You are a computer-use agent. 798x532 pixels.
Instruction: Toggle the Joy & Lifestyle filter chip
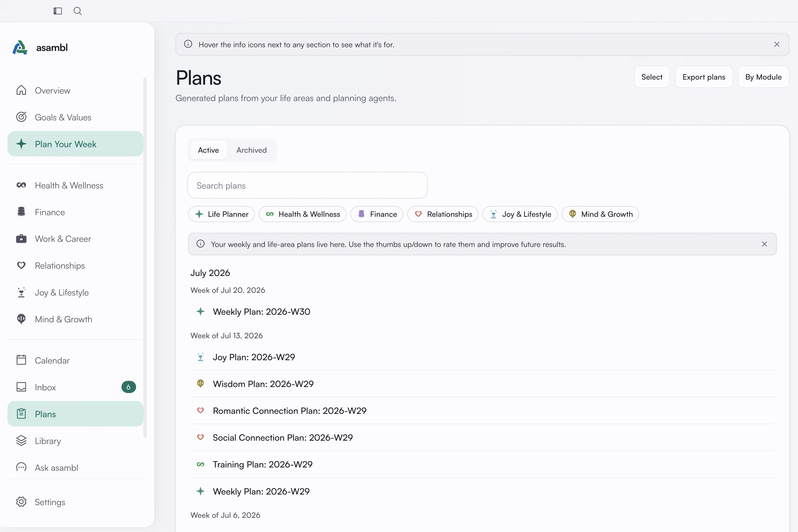(x=520, y=214)
